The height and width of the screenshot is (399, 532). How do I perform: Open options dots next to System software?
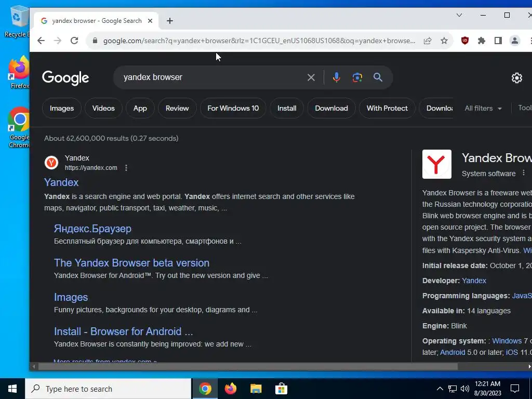pos(524,173)
